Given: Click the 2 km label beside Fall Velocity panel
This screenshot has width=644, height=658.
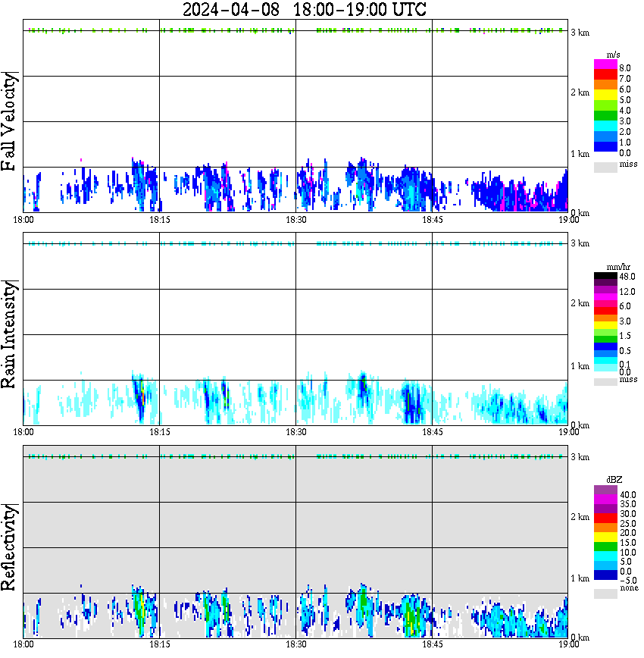Looking at the screenshot, I should (x=580, y=92).
